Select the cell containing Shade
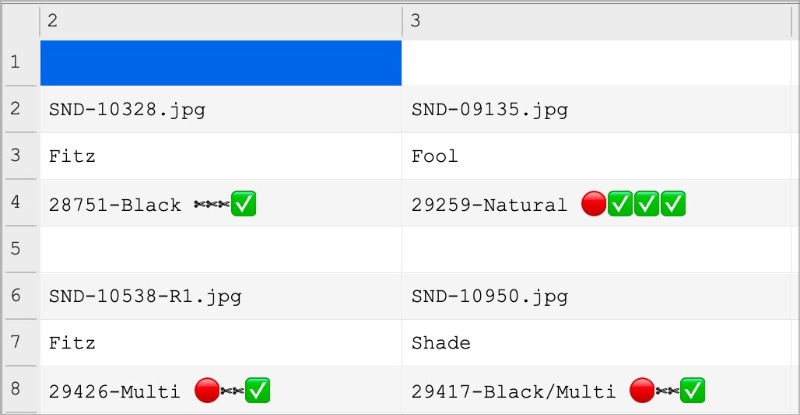Viewport: 800px width, 415px height. point(597,343)
